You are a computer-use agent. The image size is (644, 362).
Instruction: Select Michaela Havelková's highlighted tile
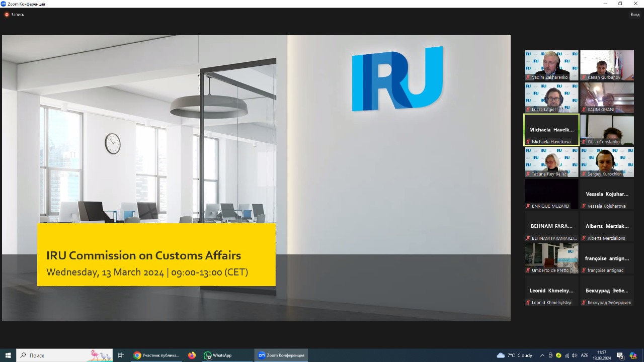coord(551,130)
